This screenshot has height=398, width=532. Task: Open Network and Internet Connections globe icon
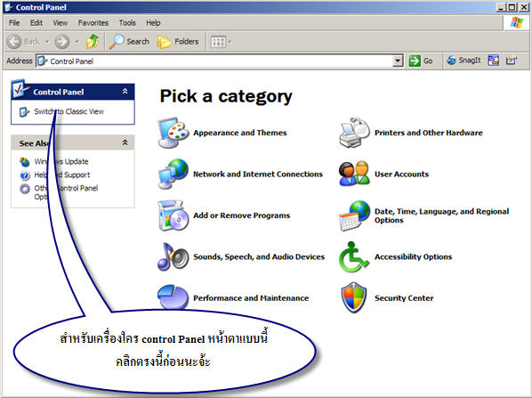[173, 174]
